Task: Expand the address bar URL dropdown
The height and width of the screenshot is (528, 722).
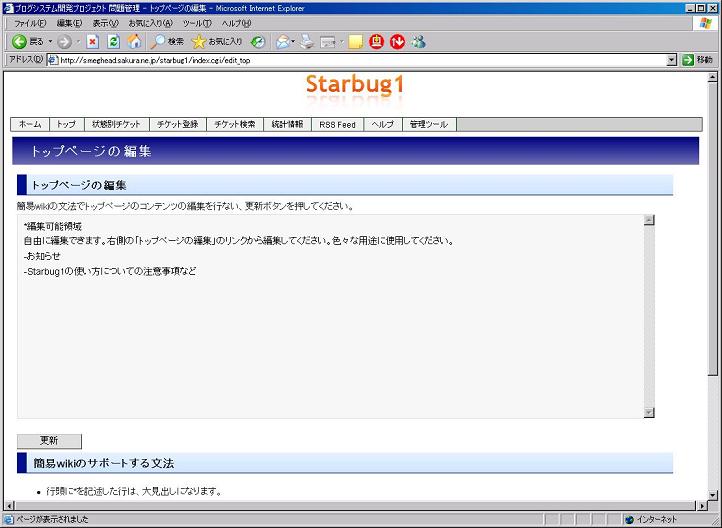Action: coord(672,60)
